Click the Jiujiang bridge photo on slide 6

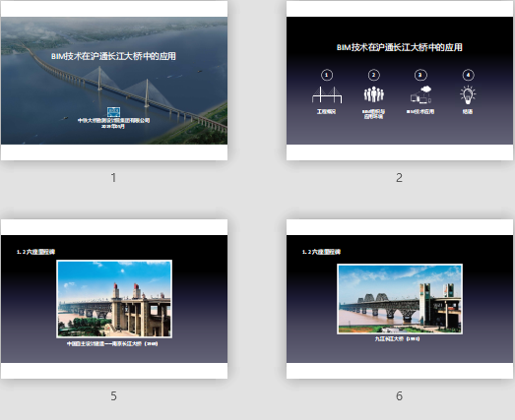[x=400, y=299]
